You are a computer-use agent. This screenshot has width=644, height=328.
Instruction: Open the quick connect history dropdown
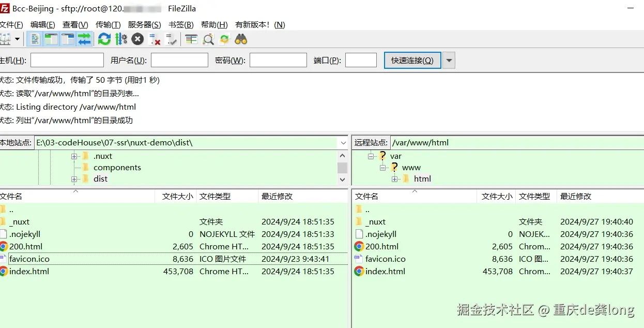449,60
